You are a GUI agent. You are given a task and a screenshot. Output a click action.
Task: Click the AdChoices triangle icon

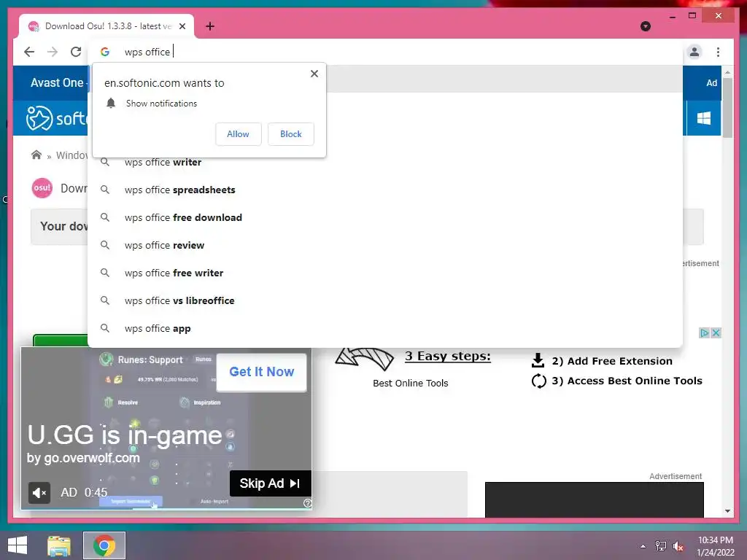[x=704, y=332]
